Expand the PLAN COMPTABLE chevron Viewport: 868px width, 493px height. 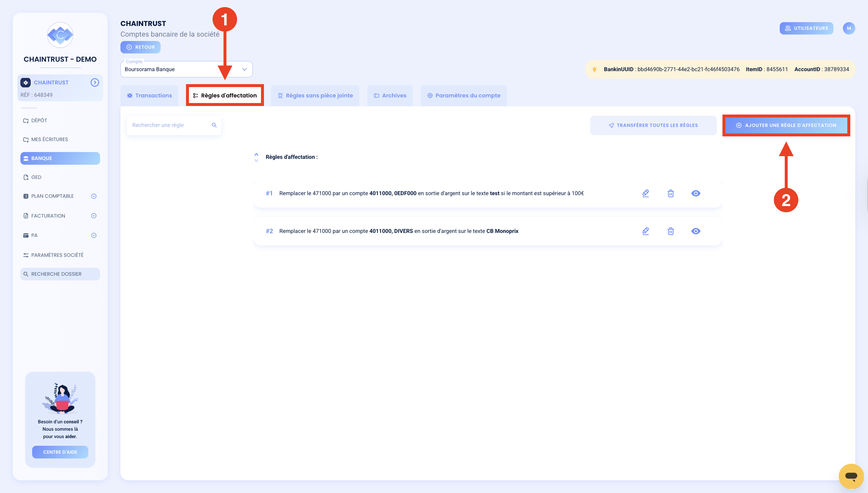pos(94,196)
